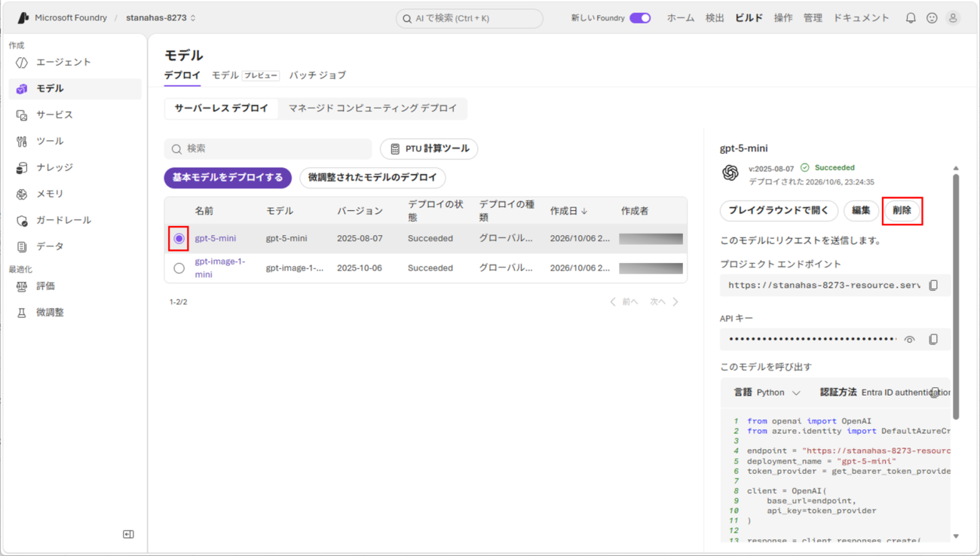Open the notifications bell
980x556 pixels.
[911, 18]
